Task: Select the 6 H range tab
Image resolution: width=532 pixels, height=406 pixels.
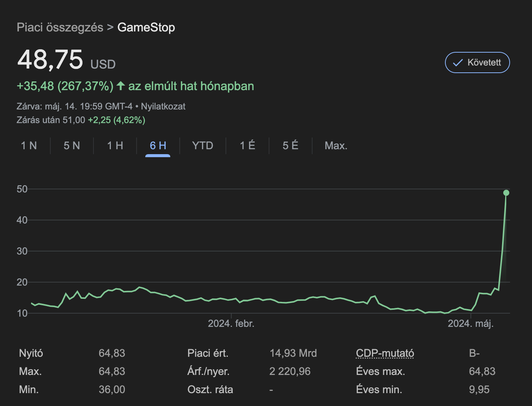Action: [158, 146]
